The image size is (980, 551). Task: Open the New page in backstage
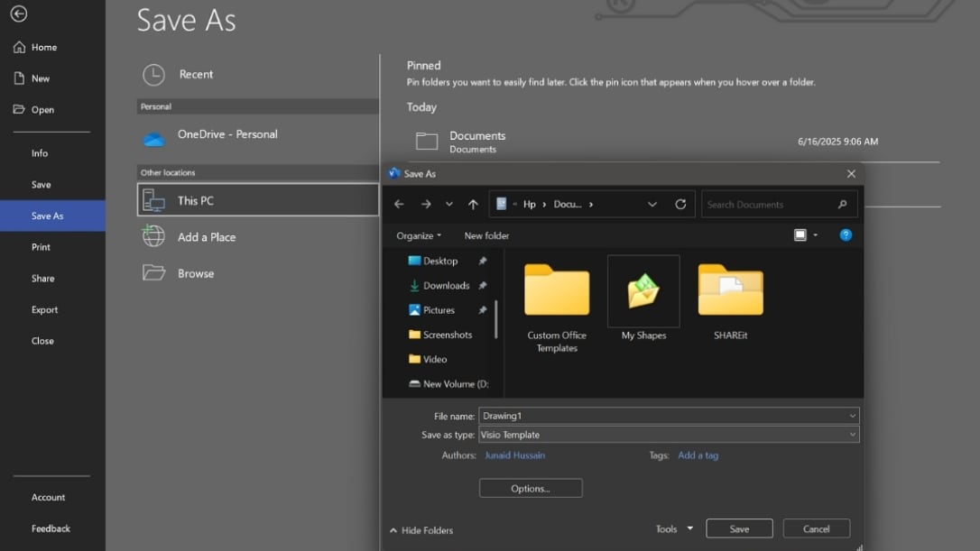click(41, 78)
